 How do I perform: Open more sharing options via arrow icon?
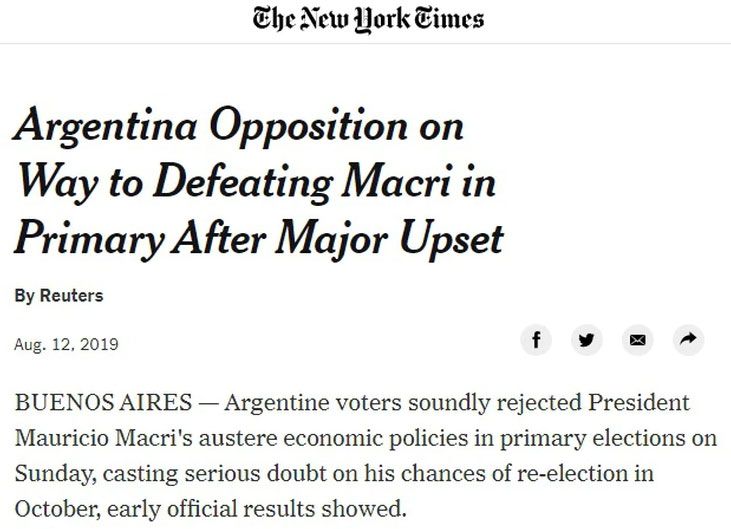(688, 341)
